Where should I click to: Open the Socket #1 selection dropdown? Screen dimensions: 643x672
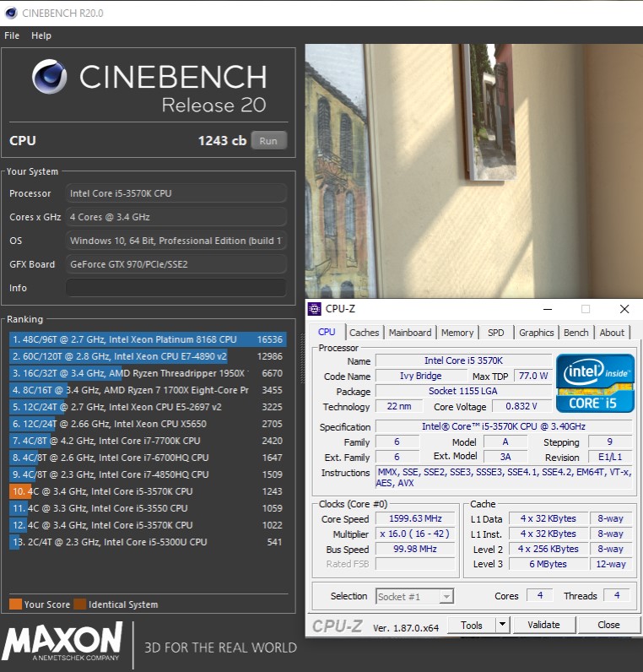tap(414, 597)
